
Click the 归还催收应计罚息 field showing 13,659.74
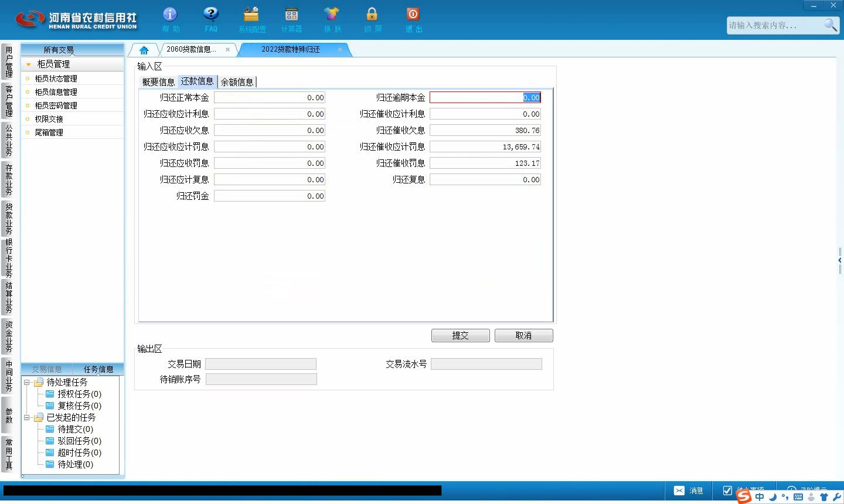click(485, 147)
